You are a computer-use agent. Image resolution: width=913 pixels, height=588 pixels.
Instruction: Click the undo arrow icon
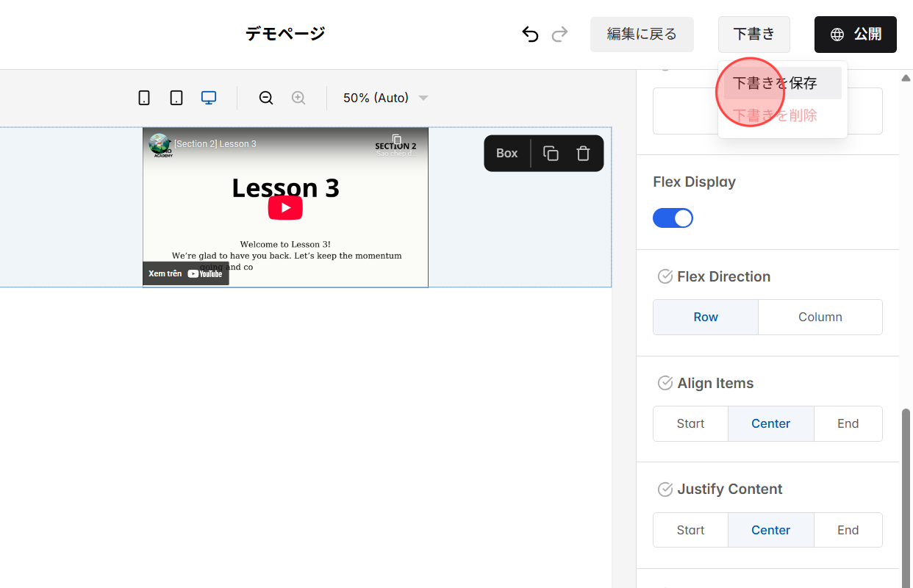[x=530, y=34]
